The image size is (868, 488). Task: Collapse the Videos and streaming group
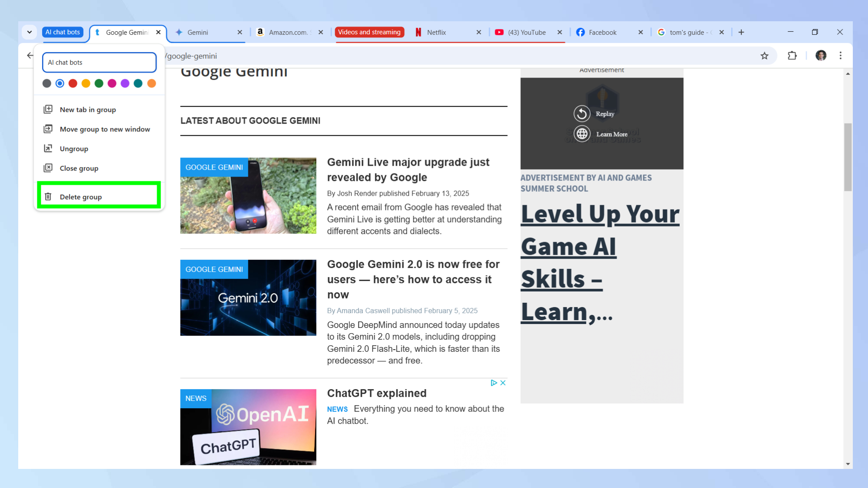(369, 32)
